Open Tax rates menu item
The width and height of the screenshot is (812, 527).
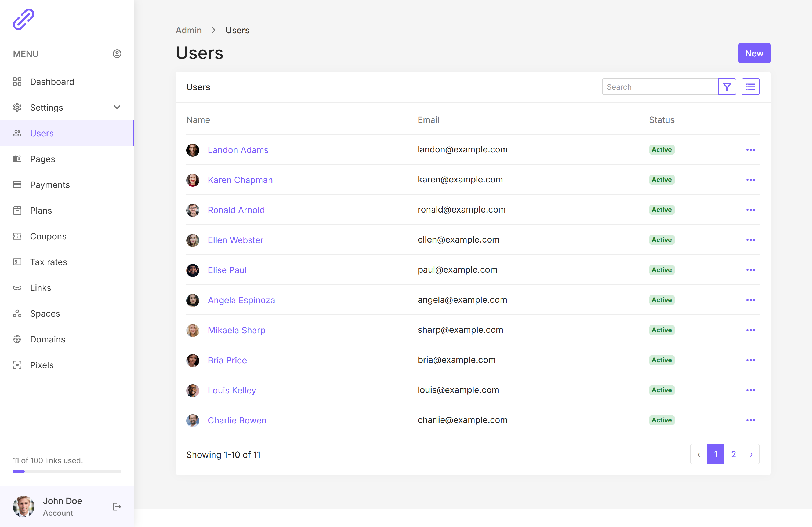48,262
